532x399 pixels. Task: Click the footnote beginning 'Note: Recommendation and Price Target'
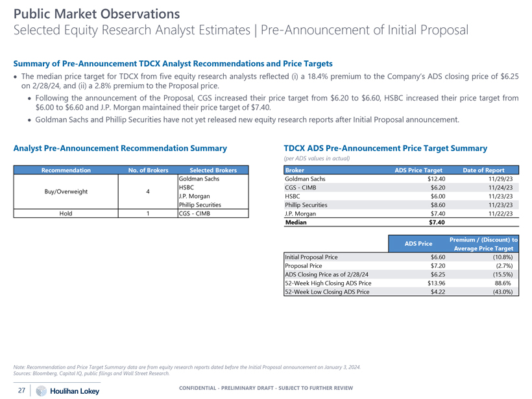pyautogui.click(x=187, y=367)
